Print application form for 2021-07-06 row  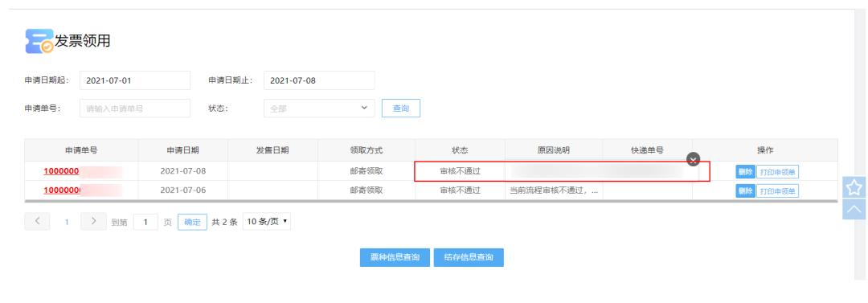[x=778, y=191]
